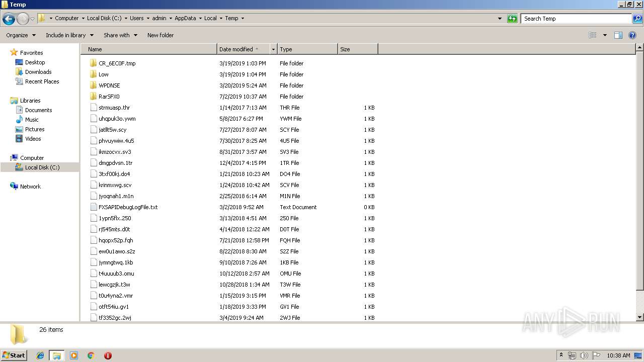Image resolution: width=644 pixels, height=362 pixels.
Task: Select the strmuasp.thr file icon
Action: 93,108
